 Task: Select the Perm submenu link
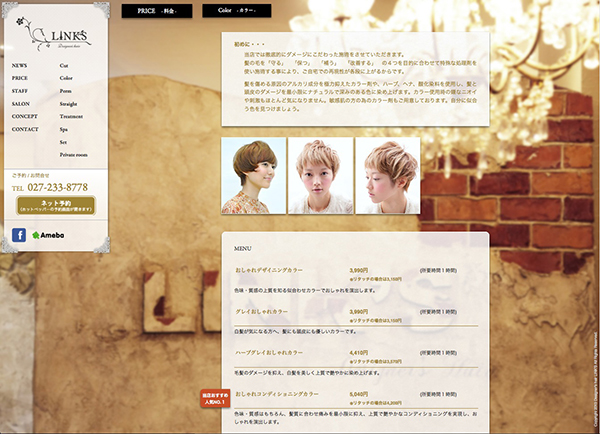(65, 91)
